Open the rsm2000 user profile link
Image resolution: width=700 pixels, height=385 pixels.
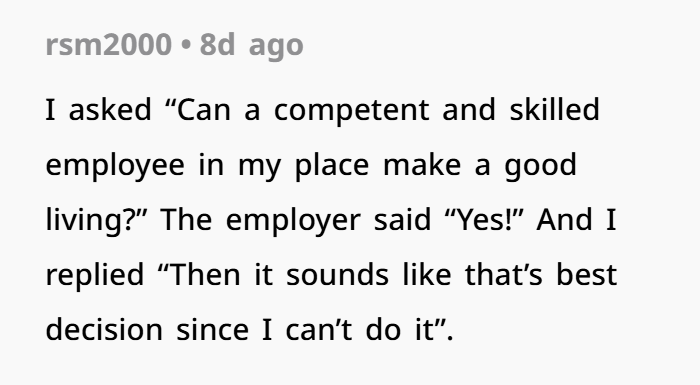[x=108, y=45]
